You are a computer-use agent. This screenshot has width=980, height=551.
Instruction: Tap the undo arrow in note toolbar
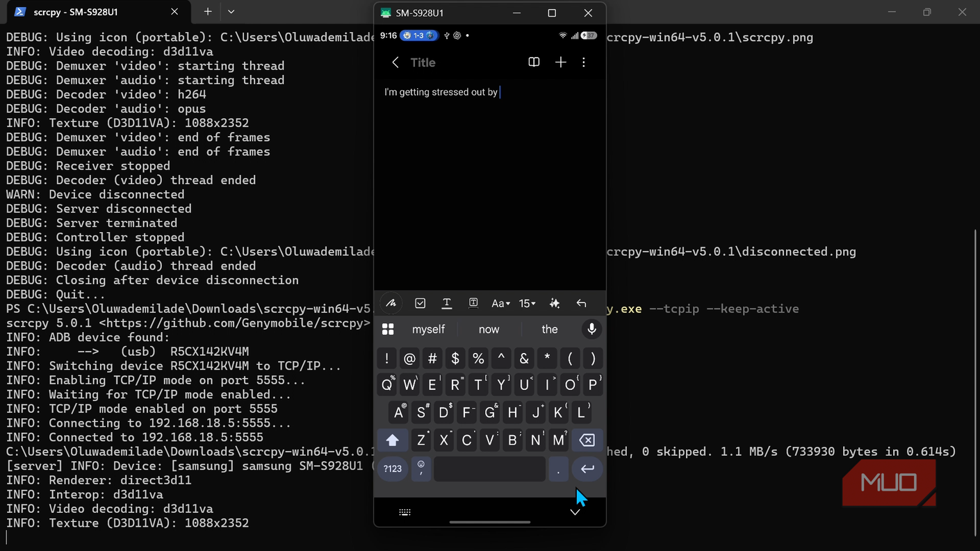[582, 303]
